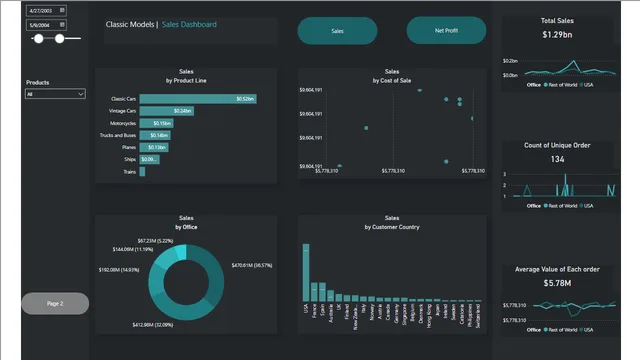
Task: Click the Average Value of Each order heading
Action: coord(557,269)
